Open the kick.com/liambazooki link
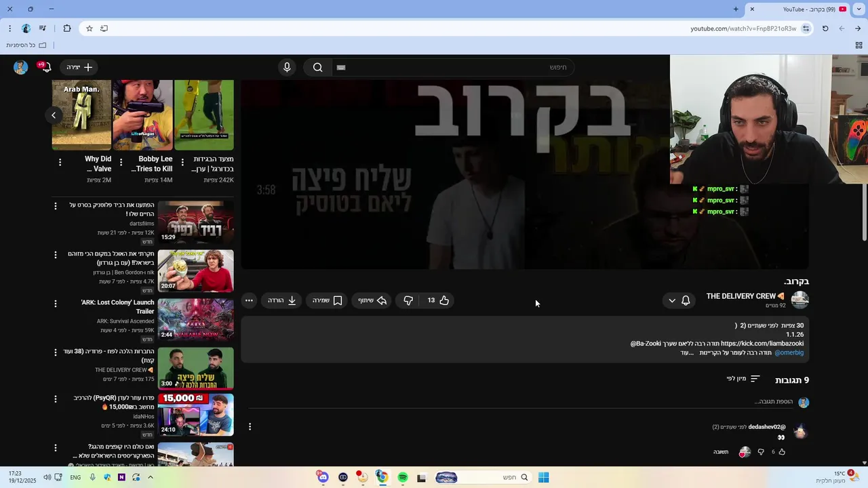 [762, 344]
